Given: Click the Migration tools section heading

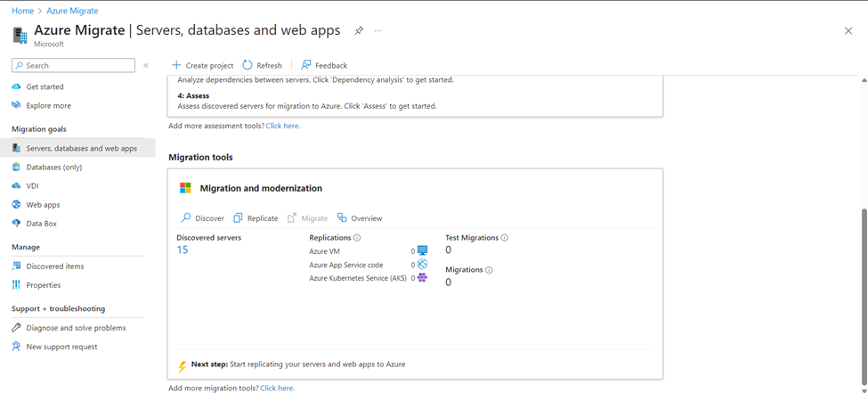Looking at the screenshot, I should click(200, 158).
